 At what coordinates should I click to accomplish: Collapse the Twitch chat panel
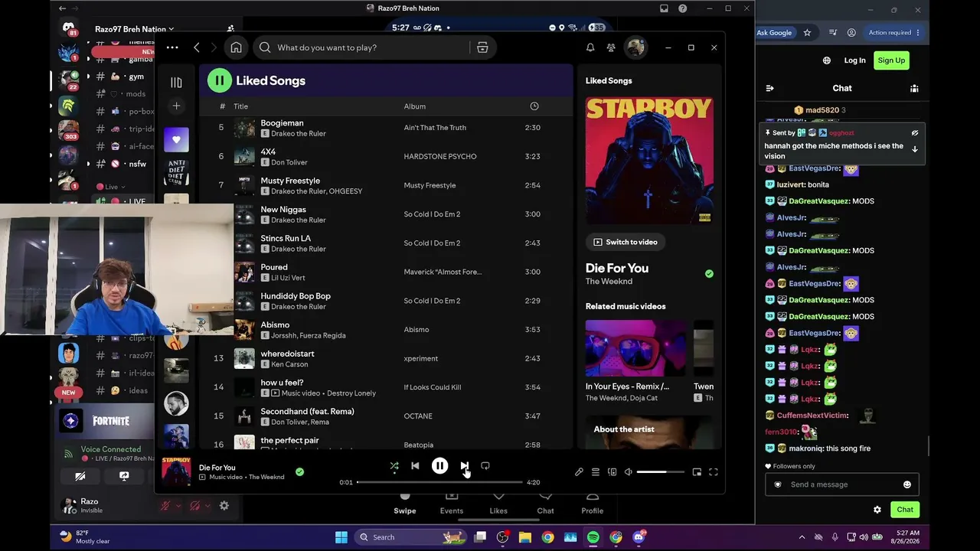770,88
